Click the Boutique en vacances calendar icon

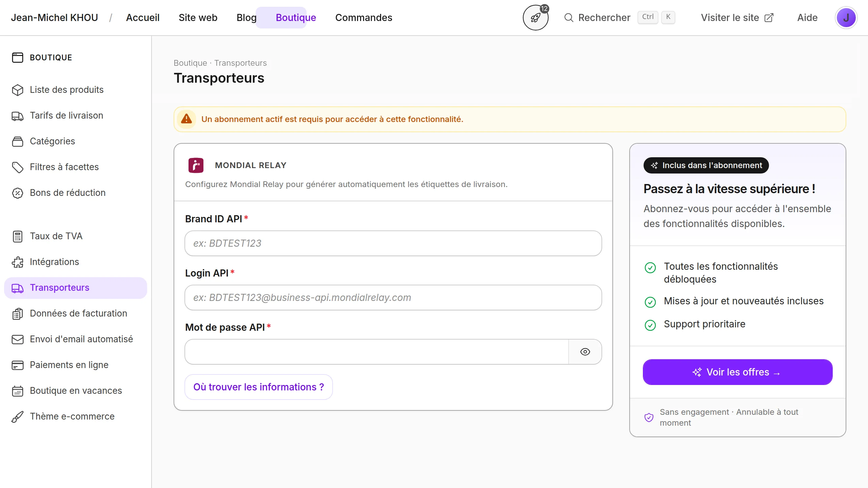coord(18,391)
